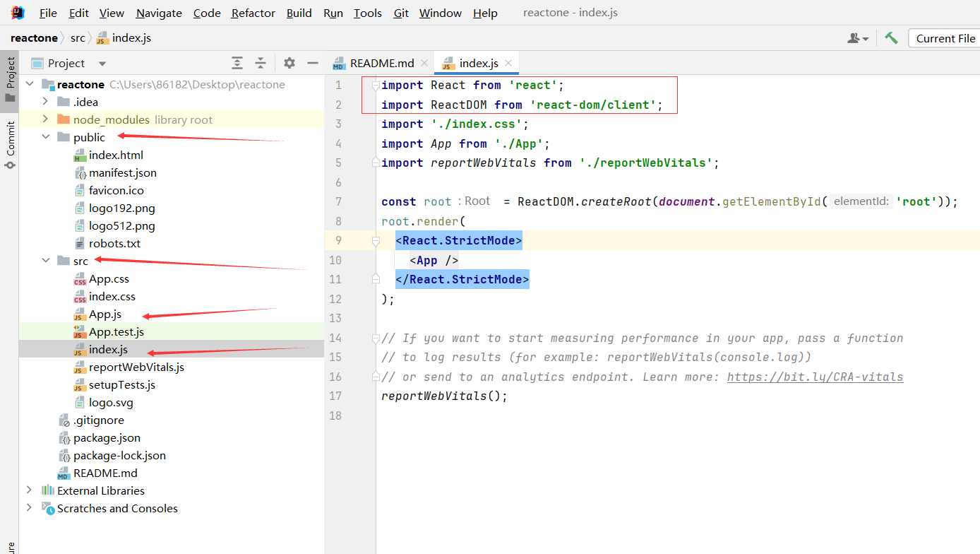Click the bit.ly/CRA-vitals link in comment
This screenshot has height=554, width=980.
[815, 377]
